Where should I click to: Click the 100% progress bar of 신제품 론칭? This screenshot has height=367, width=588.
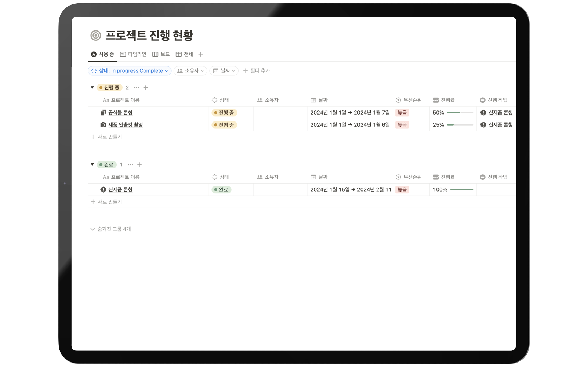pyautogui.click(x=462, y=190)
